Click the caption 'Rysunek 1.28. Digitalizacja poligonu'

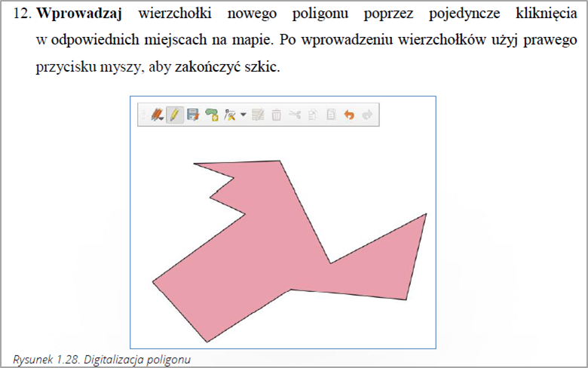[102, 360]
